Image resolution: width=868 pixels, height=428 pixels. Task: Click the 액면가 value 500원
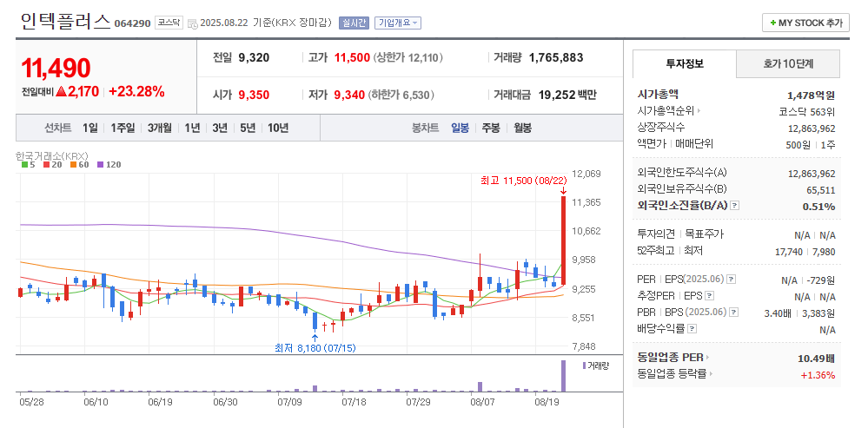click(800, 145)
